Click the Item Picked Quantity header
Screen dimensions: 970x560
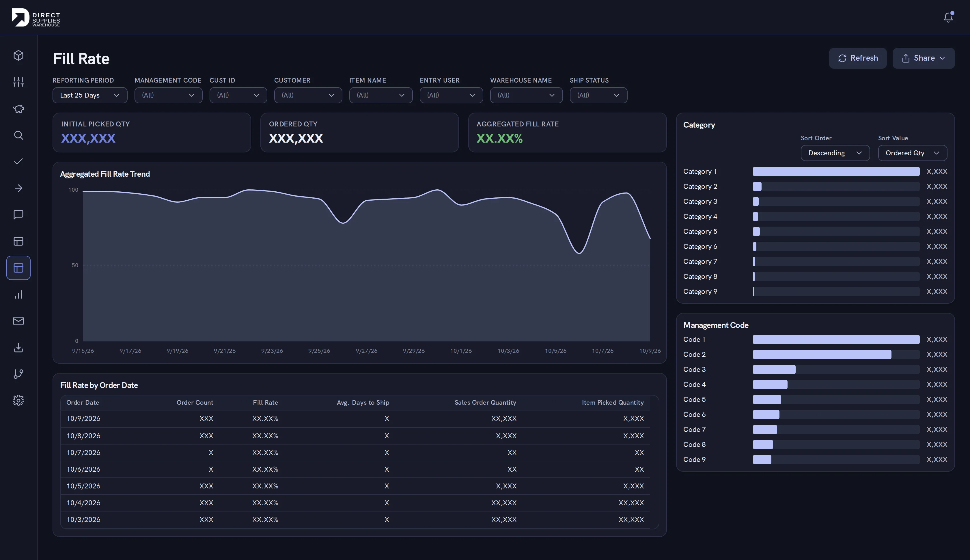pyautogui.click(x=613, y=402)
